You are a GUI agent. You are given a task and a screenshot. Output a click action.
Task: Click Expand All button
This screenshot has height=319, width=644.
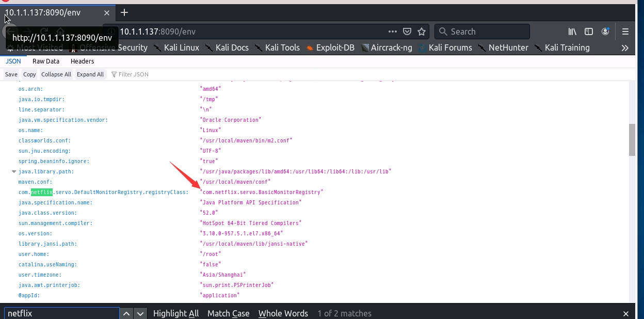[90, 74]
